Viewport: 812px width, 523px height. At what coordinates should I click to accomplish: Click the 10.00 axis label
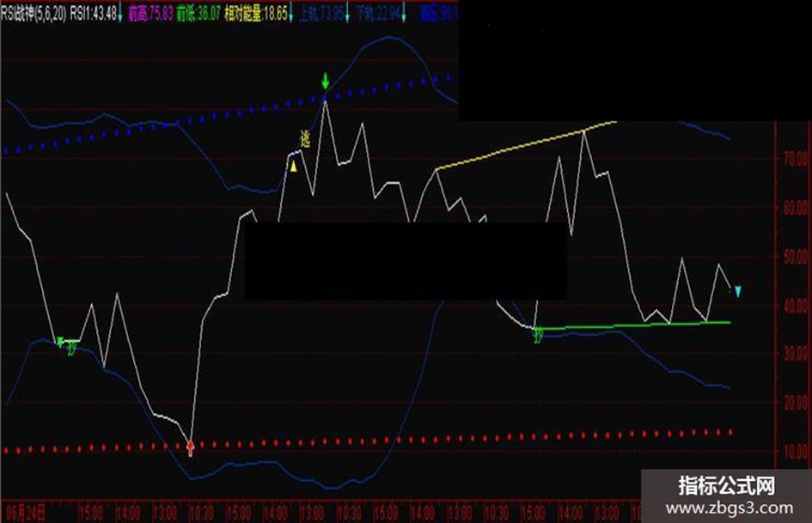tap(795, 452)
